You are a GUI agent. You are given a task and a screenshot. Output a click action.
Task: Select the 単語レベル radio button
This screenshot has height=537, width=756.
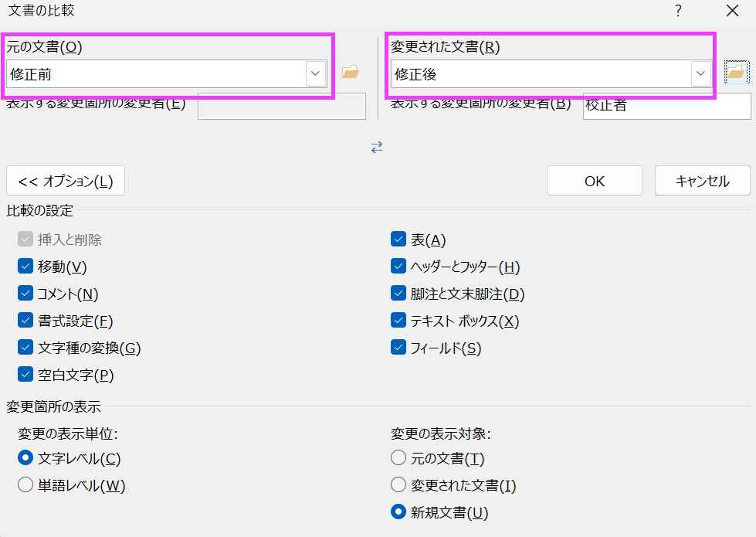coord(25,486)
